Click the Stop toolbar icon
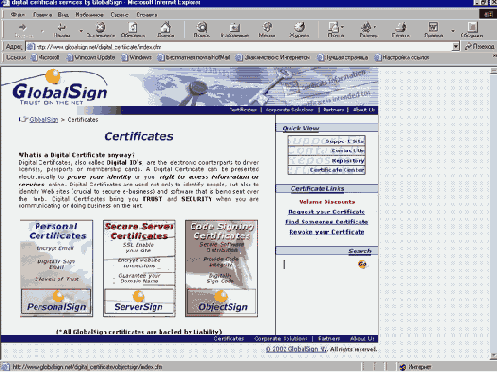The height and width of the screenshot is (372, 497). (101, 30)
